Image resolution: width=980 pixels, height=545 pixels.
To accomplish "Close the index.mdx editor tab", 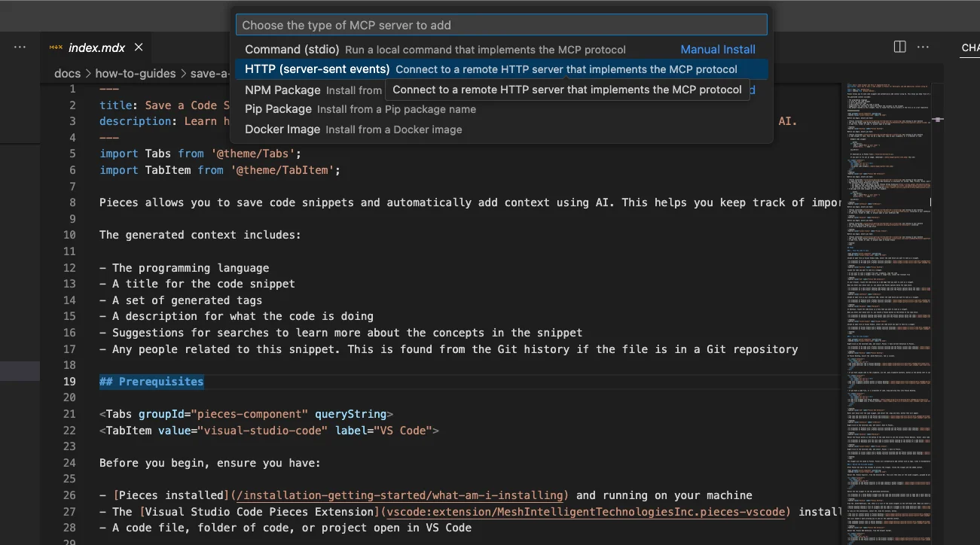I will (x=139, y=47).
